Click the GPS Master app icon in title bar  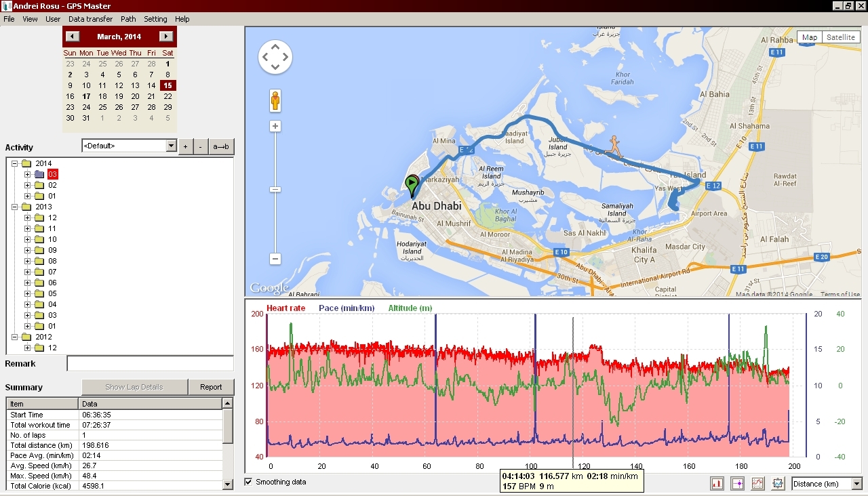point(6,6)
